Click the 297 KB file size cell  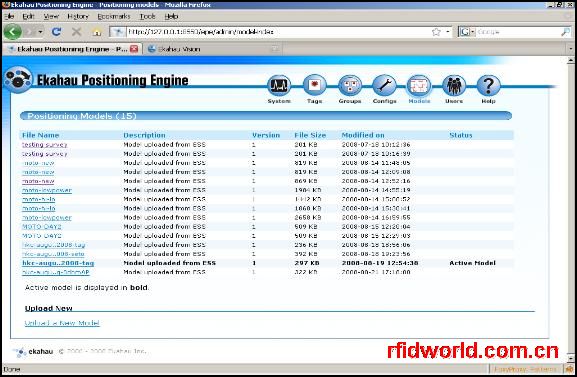click(307, 263)
